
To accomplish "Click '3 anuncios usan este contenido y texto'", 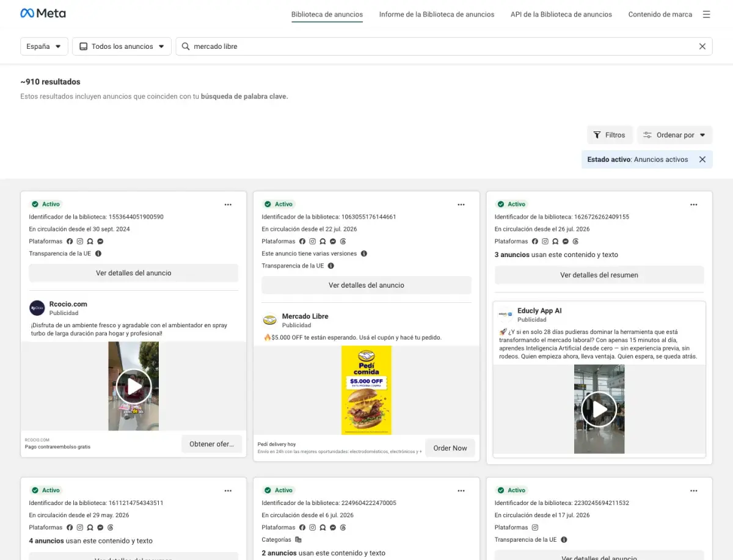I will point(556,255).
